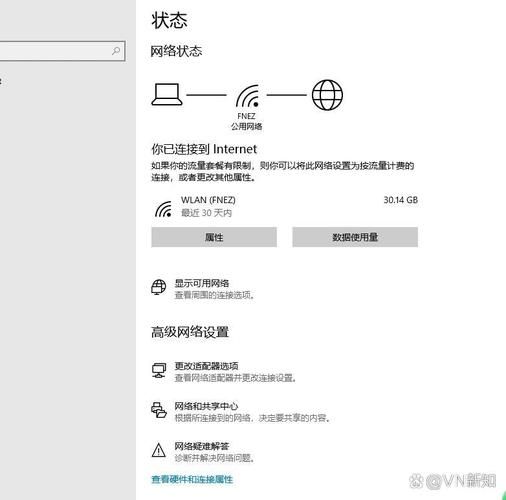Click the Wi-Fi icon beside WLAN (FNEZ)

pos(163,209)
